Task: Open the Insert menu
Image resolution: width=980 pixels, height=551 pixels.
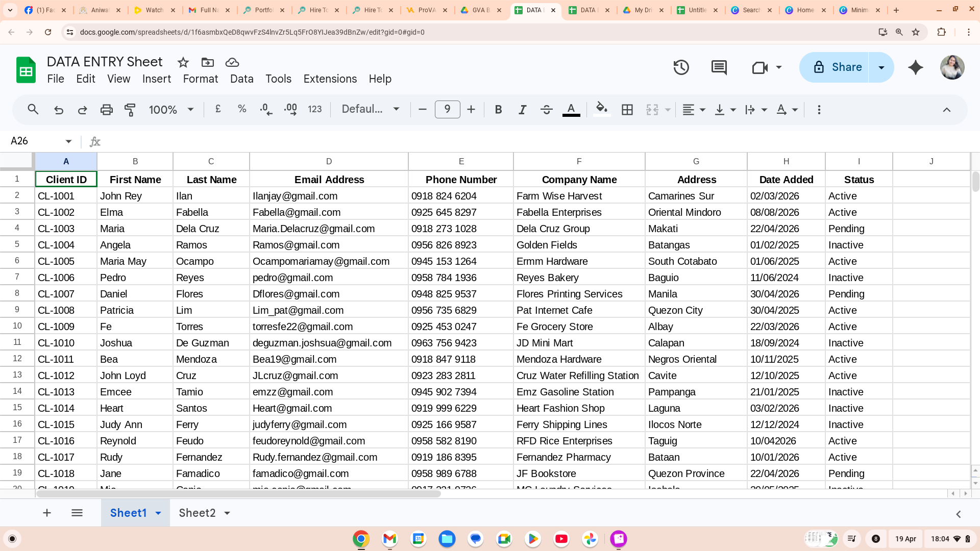Action: [x=157, y=79]
